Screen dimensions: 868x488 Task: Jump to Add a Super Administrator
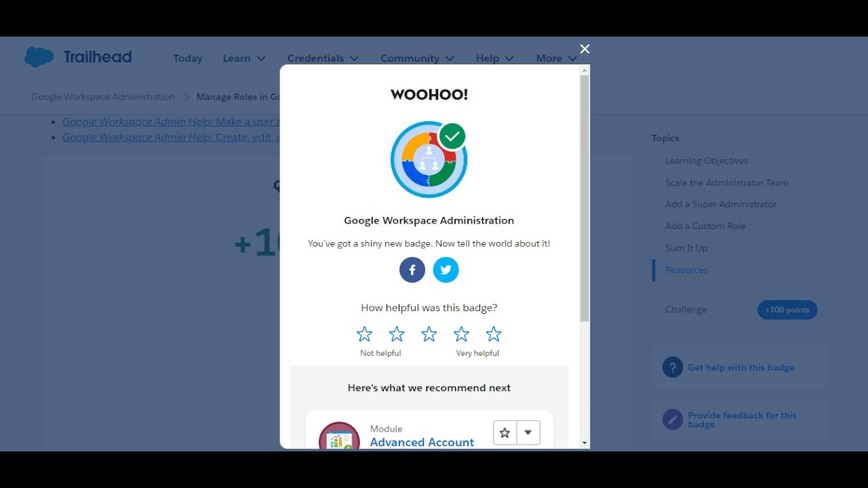click(721, 204)
